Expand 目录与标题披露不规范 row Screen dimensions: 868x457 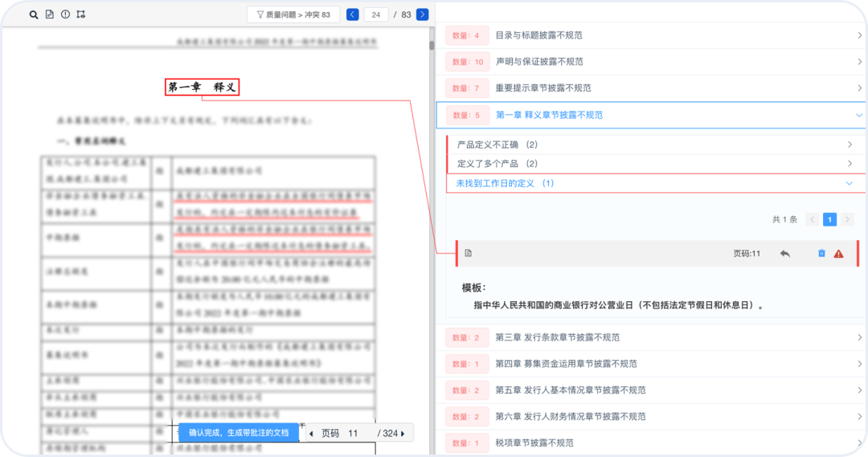(653, 35)
